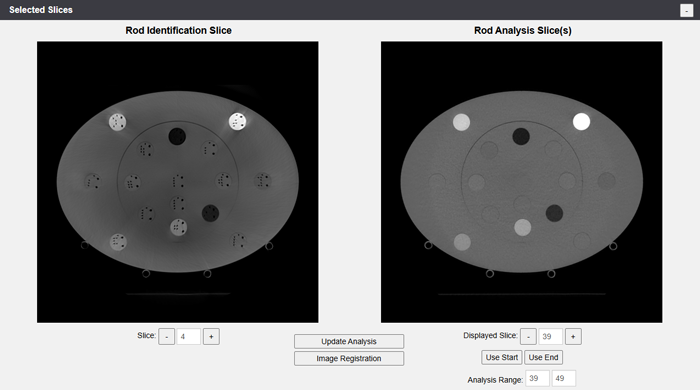Click the Use Start button
Viewport: 700px width, 390px height.
click(x=502, y=357)
